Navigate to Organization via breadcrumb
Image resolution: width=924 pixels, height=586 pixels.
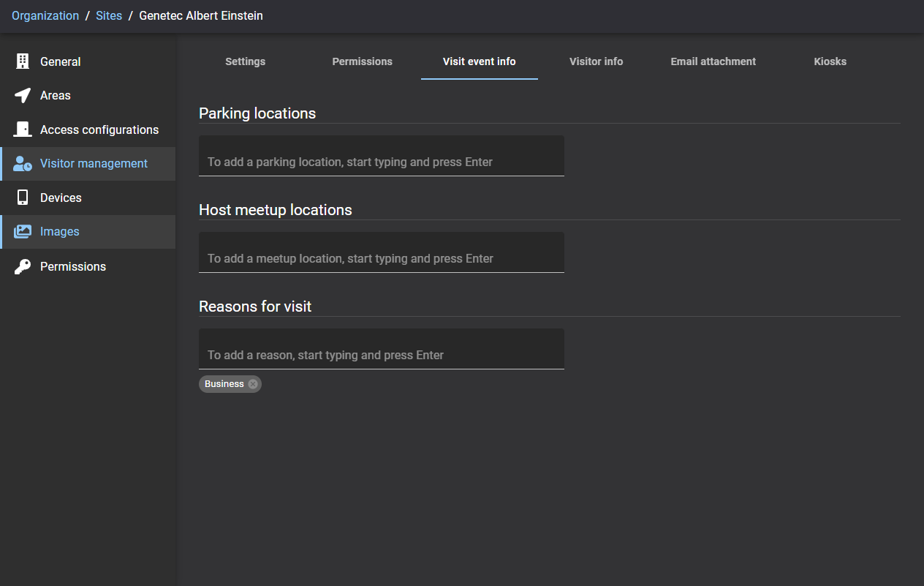tap(45, 15)
